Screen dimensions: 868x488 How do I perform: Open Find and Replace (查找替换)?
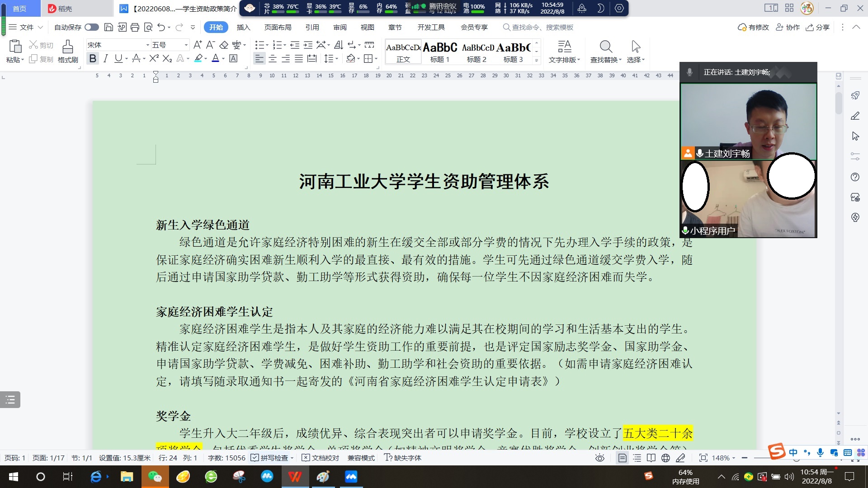tap(606, 52)
